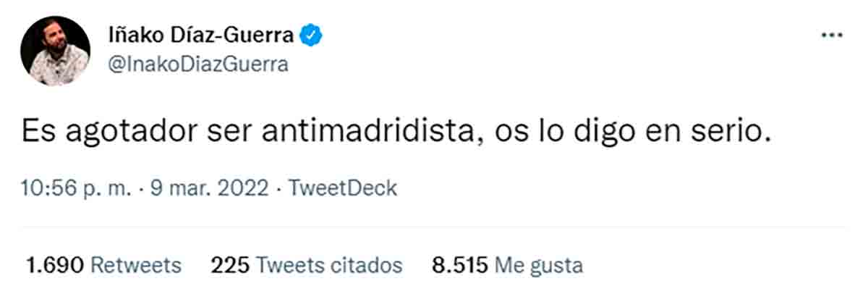Click the 225 quote count number
The height and width of the screenshot is (302, 868).
point(229,265)
